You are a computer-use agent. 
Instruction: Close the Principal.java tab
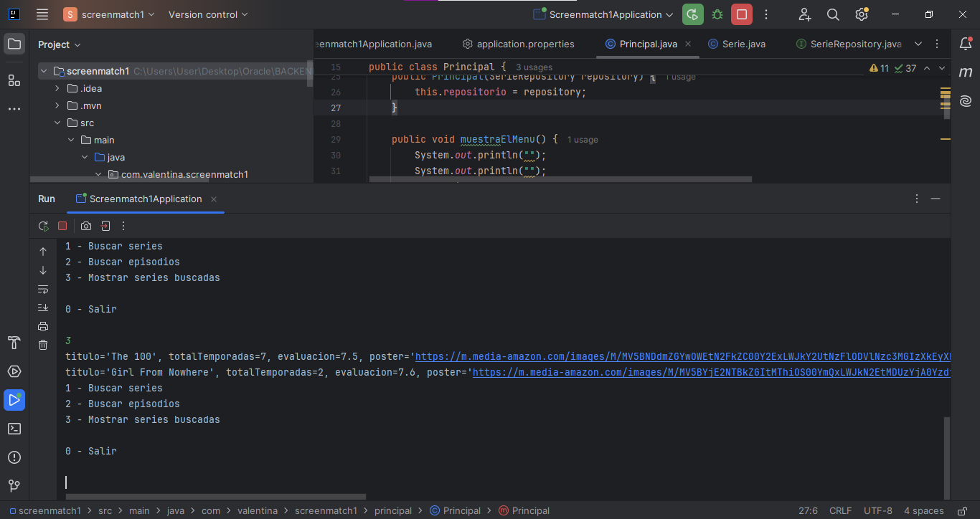689,44
